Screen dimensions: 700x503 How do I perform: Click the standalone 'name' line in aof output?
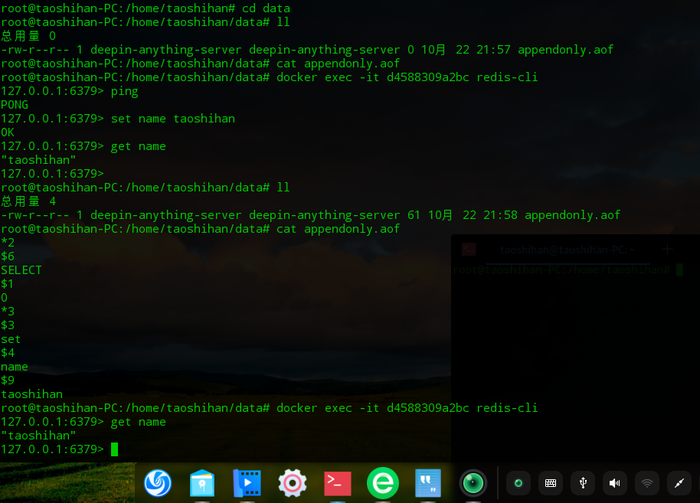point(14,367)
